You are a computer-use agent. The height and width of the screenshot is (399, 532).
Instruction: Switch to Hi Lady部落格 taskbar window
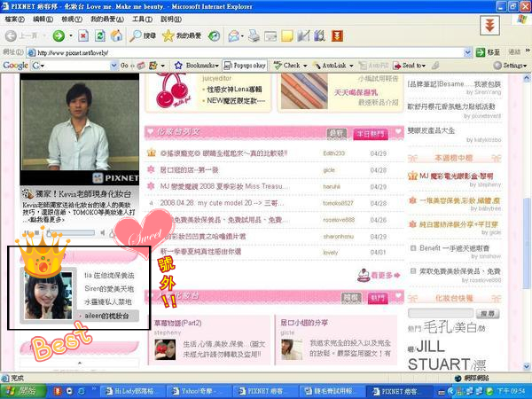pos(133,391)
